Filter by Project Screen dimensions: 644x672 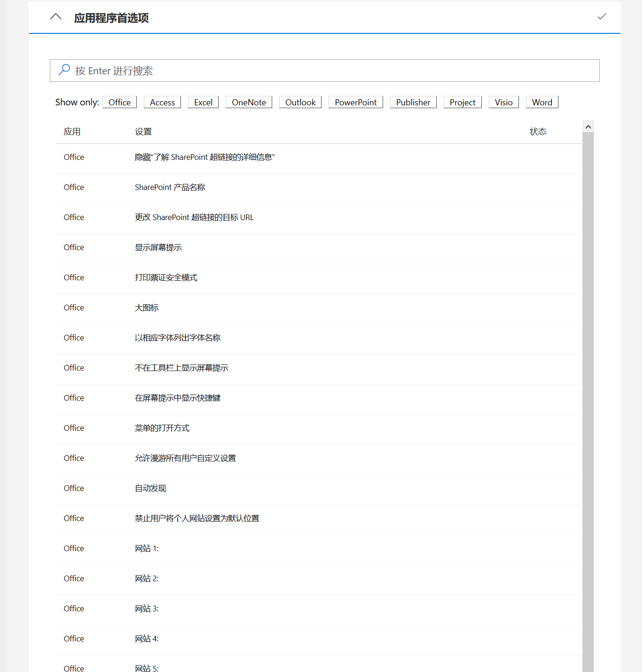(463, 102)
